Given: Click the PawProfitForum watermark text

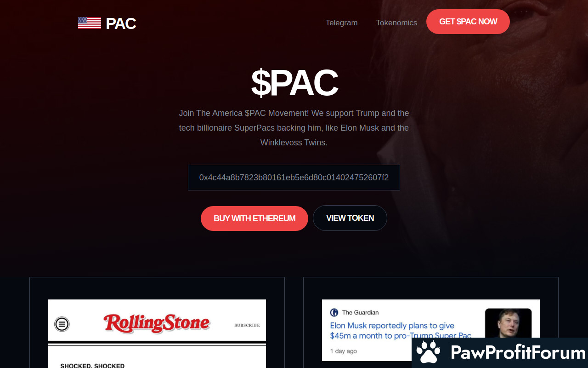Looking at the screenshot, I should (x=518, y=353).
